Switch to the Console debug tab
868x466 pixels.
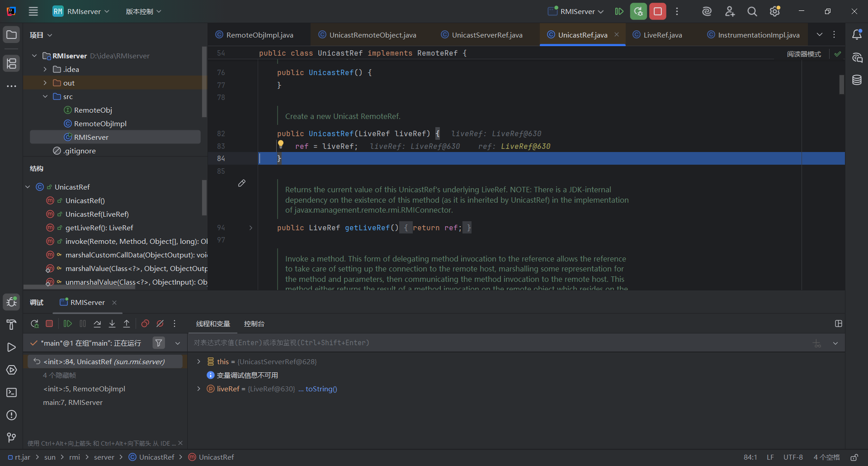pos(254,323)
